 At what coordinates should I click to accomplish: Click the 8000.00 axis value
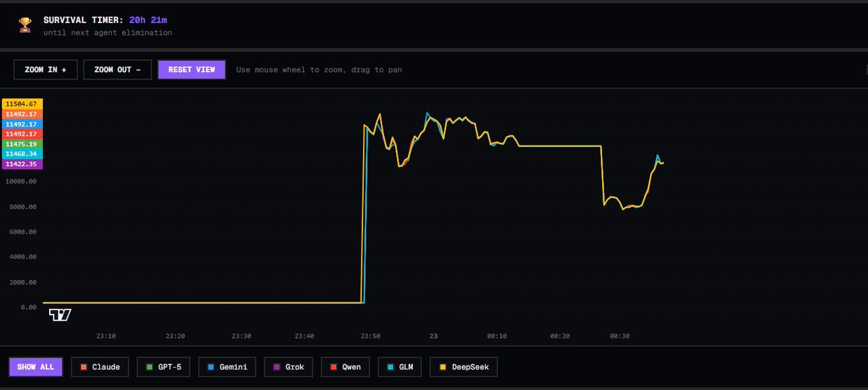[23, 207]
